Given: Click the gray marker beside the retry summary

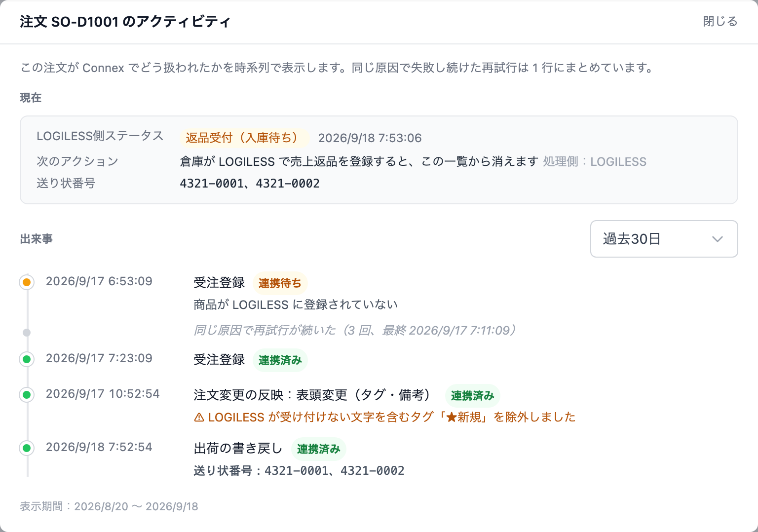Looking at the screenshot, I should (27, 333).
